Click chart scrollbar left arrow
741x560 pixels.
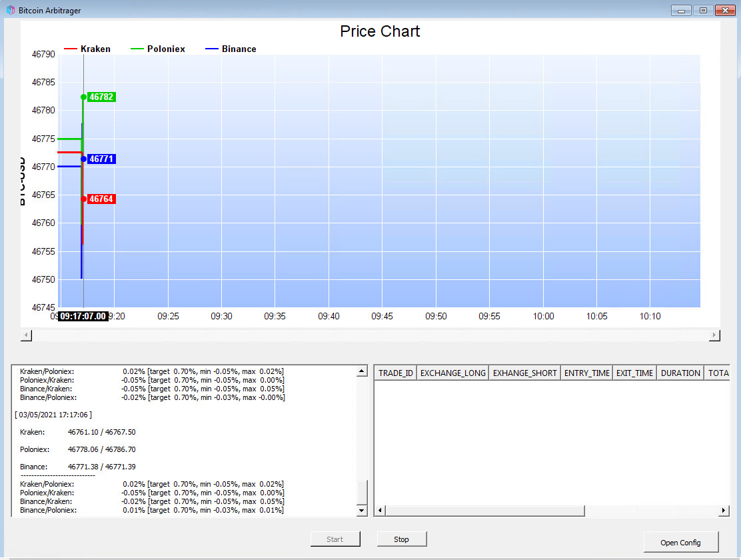tap(27, 335)
